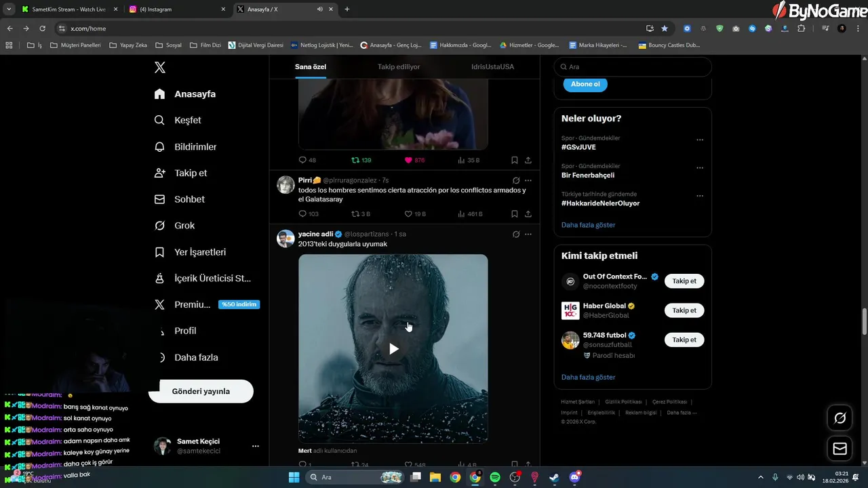This screenshot has height=488, width=868.
Task: Open Pirri profile avatar
Action: click(x=285, y=184)
